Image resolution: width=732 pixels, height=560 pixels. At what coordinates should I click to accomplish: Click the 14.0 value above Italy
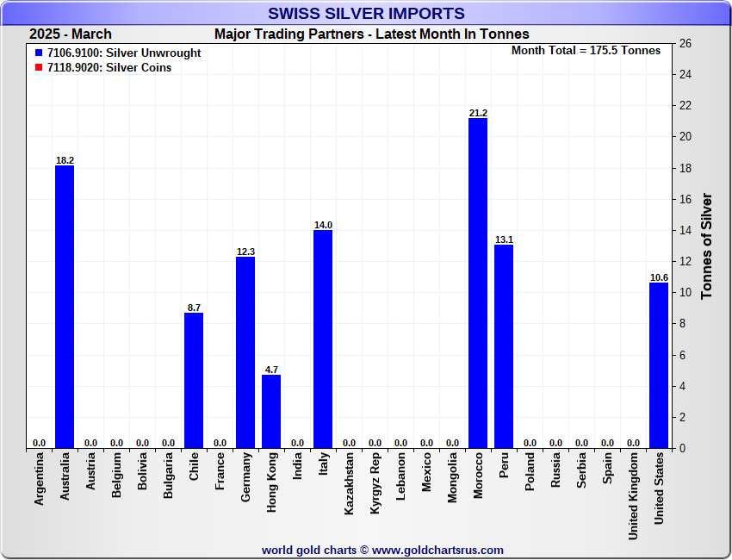[323, 225]
